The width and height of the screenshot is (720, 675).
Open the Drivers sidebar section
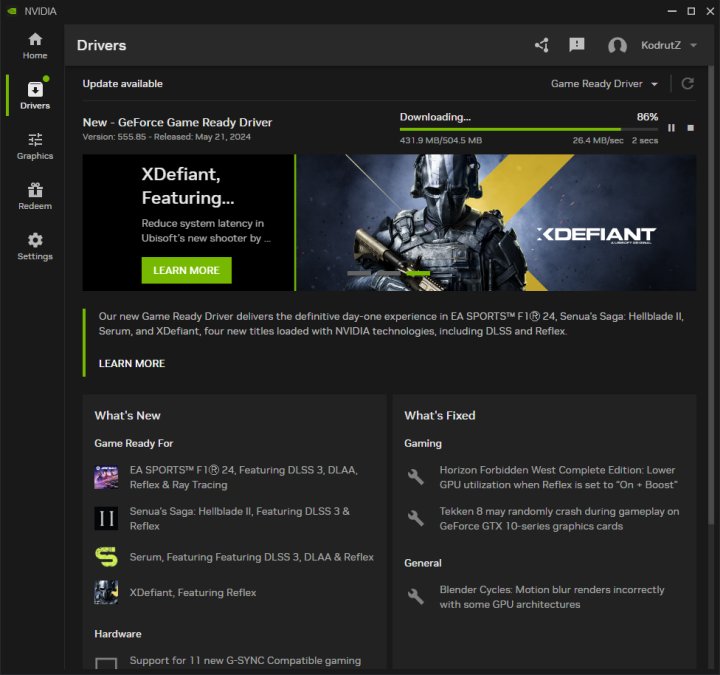[x=35, y=96]
